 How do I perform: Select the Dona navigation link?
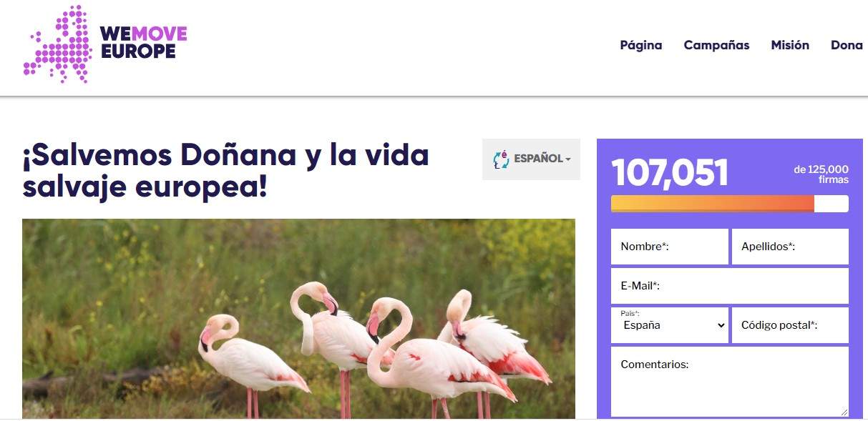coord(847,45)
